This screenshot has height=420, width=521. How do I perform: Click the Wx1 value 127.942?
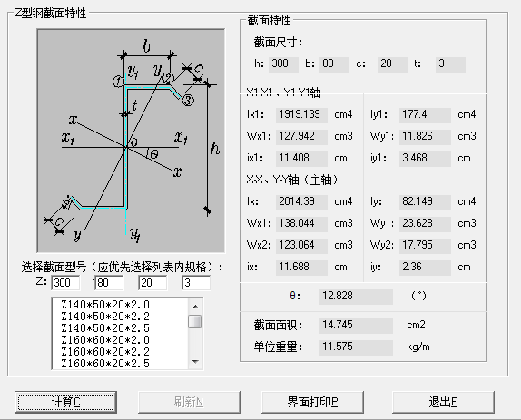[x=301, y=136]
